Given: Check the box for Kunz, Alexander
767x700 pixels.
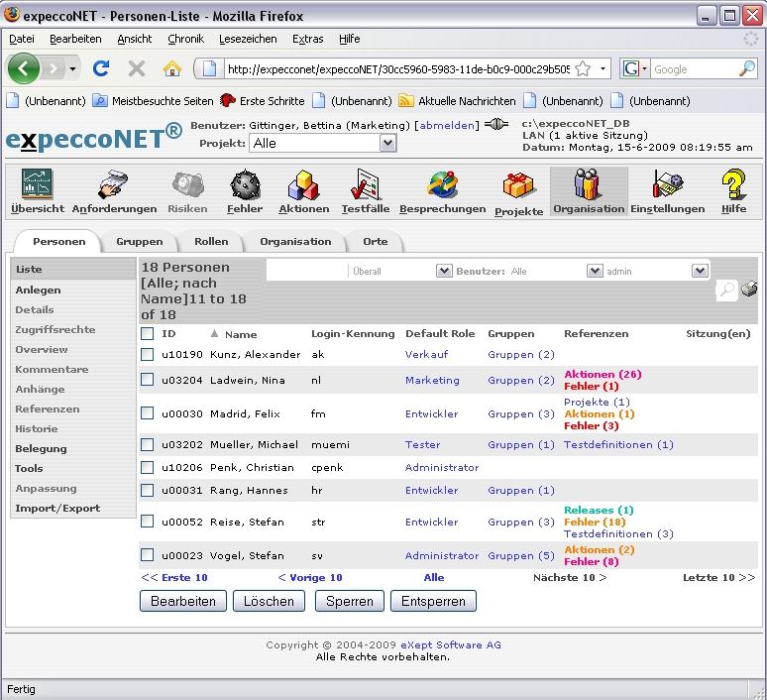Looking at the screenshot, I should 147,354.
